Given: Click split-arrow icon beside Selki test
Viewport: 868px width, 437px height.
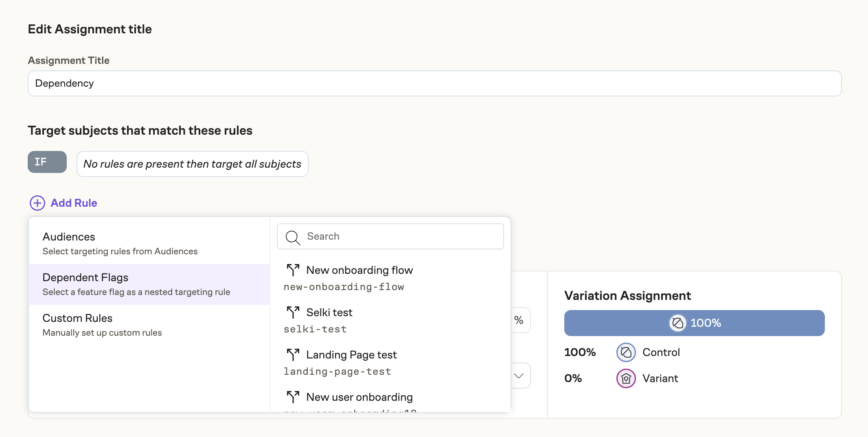Looking at the screenshot, I should coord(293,312).
